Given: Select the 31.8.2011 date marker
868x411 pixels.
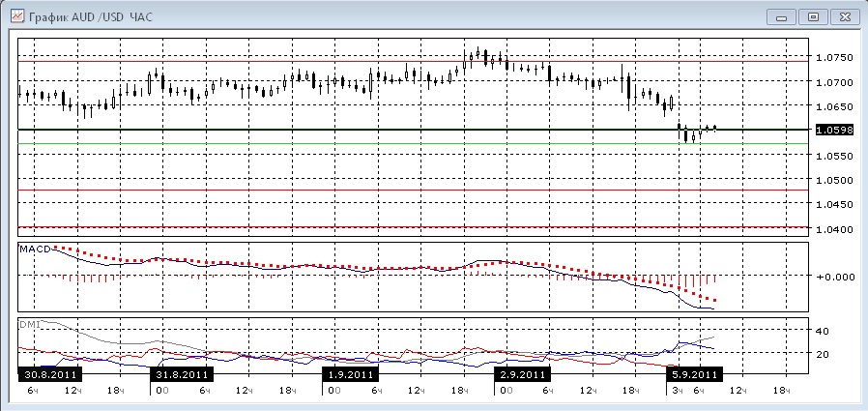Looking at the screenshot, I should pos(182,374).
